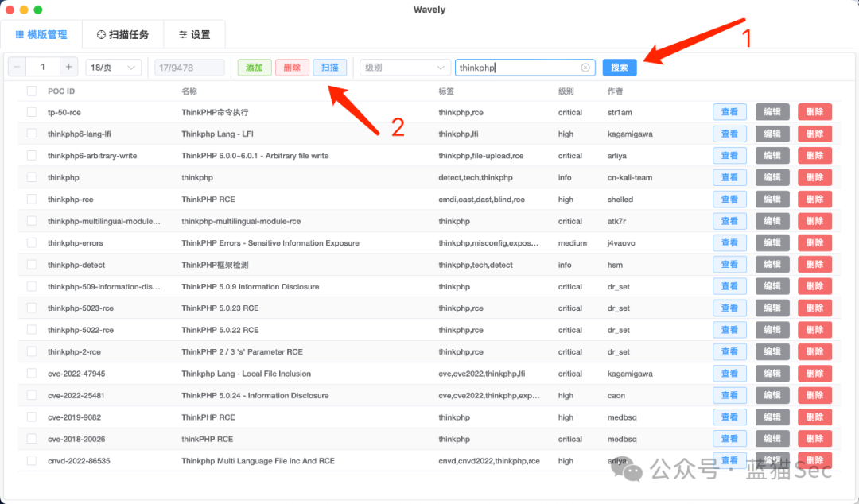859x504 pixels.
Task: Decrease page number with minus button
Action: [x=17, y=68]
